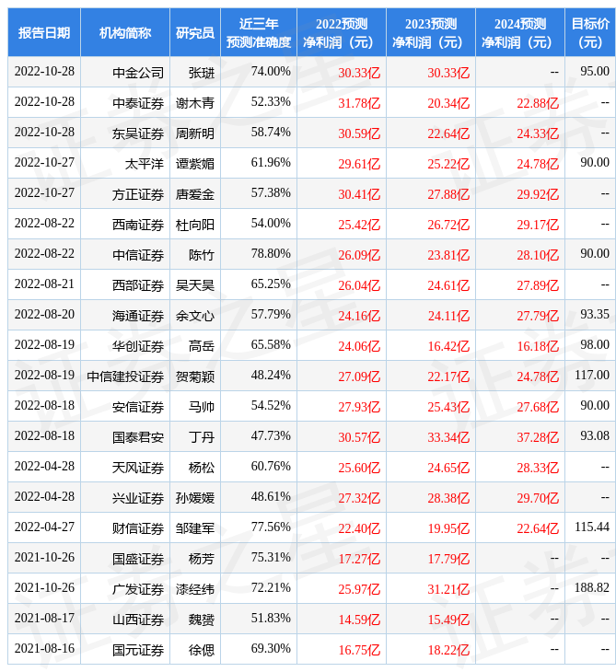Click the 研究员 column header
The image size is (616, 672).
coord(195,32)
